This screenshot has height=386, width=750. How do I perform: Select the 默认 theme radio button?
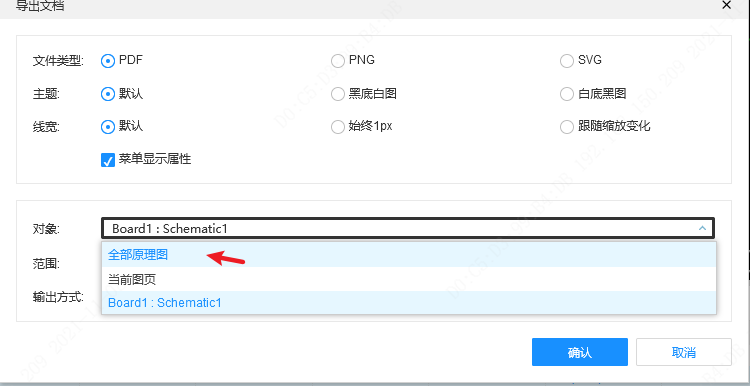click(x=108, y=94)
